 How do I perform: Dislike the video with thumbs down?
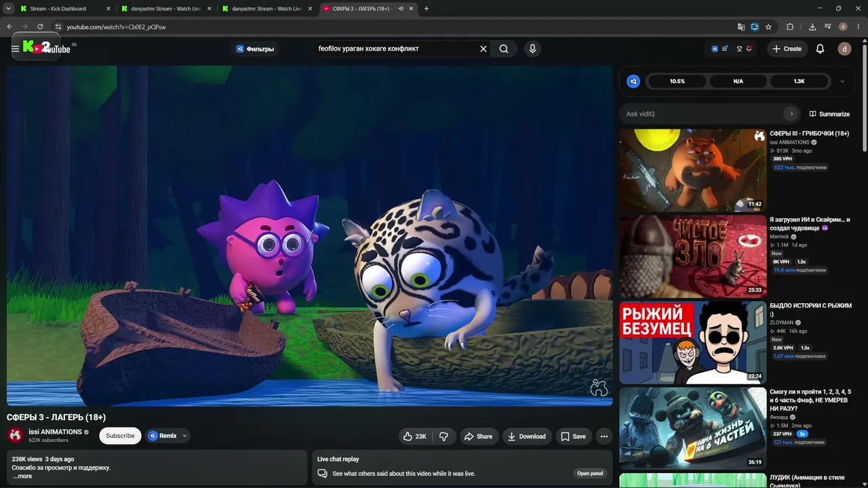pos(443,436)
